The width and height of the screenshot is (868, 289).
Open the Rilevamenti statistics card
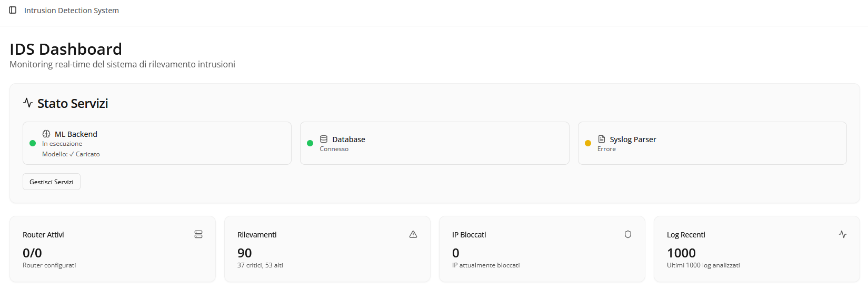pyautogui.click(x=327, y=249)
